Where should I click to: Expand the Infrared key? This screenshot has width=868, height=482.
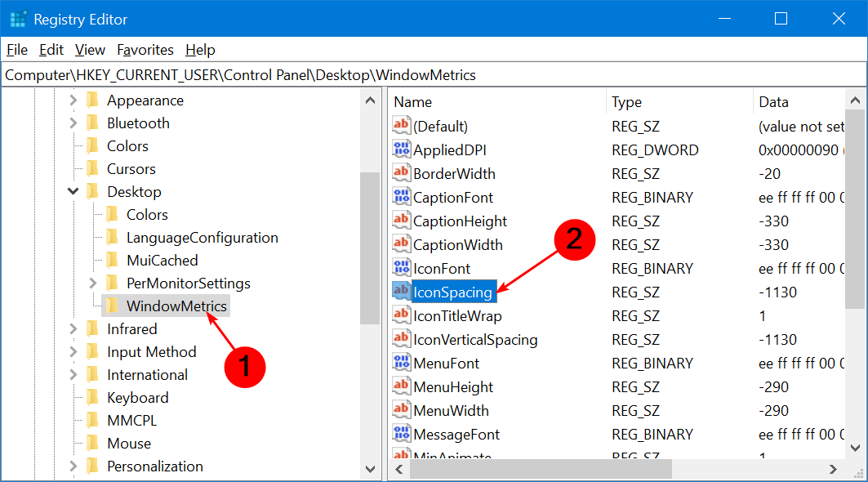click(73, 328)
